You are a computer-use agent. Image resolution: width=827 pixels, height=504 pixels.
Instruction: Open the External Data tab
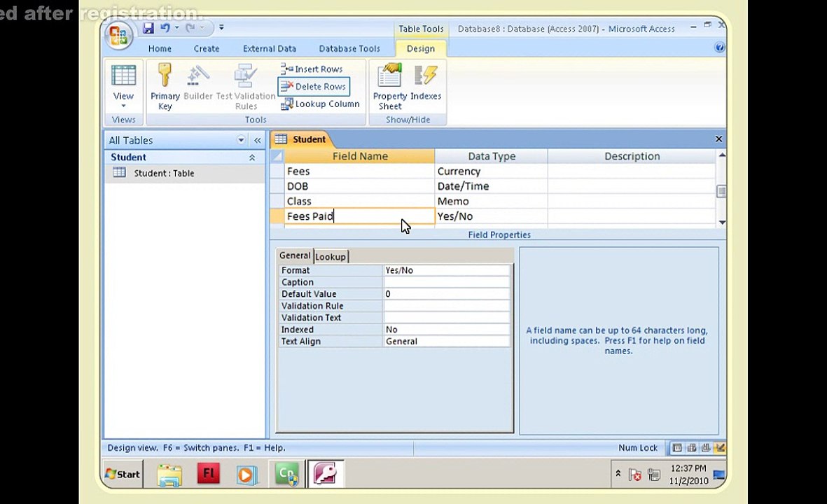click(270, 48)
